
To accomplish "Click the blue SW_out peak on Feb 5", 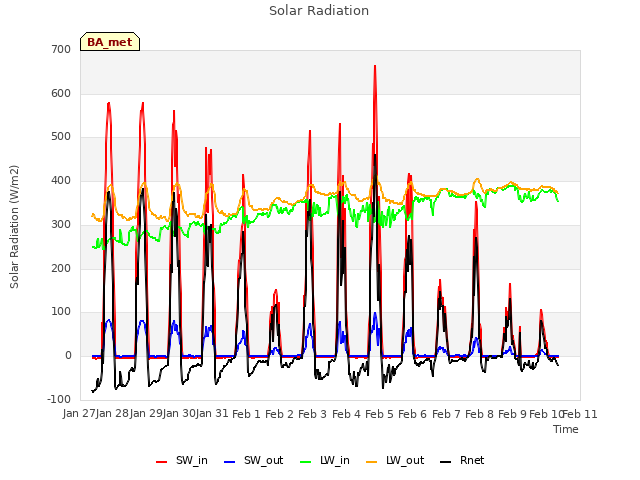I will [375, 313].
